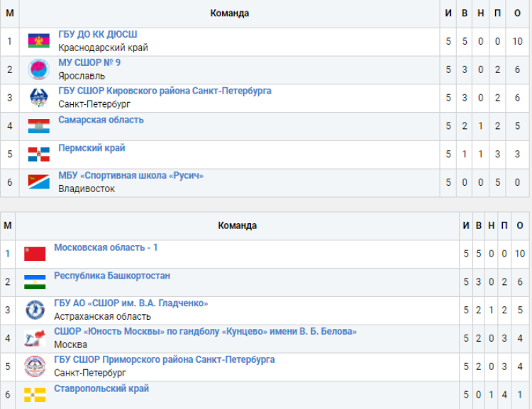Click the Primorsky district СШОР logo
Viewport: 532px width, 409px height.
pos(35,366)
